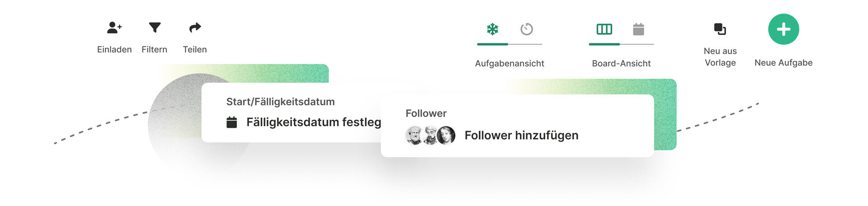The image size is (868, 206).
Task: Click the Neu aus Vorlage copy icon
Action: 720,29
